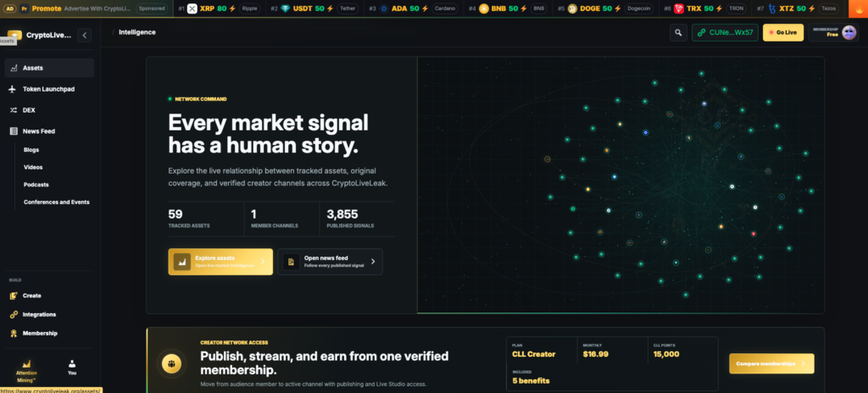
Task: Click the USDT coin icon in the ticker
Action: click(x=285, y=8)
